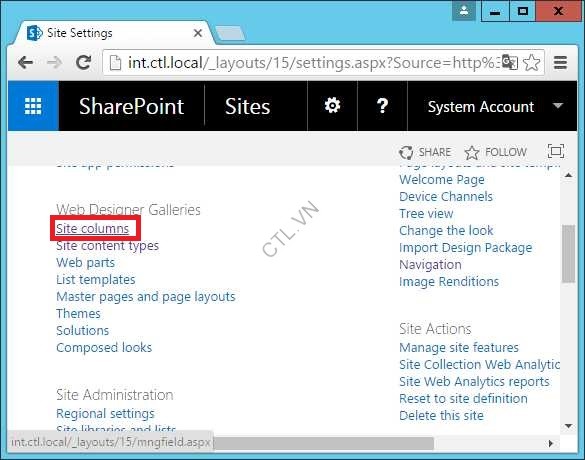Image resolution: width=585 pixels, height=460 pixels.
Task: Click the System Account name
Action: (481, 107)
